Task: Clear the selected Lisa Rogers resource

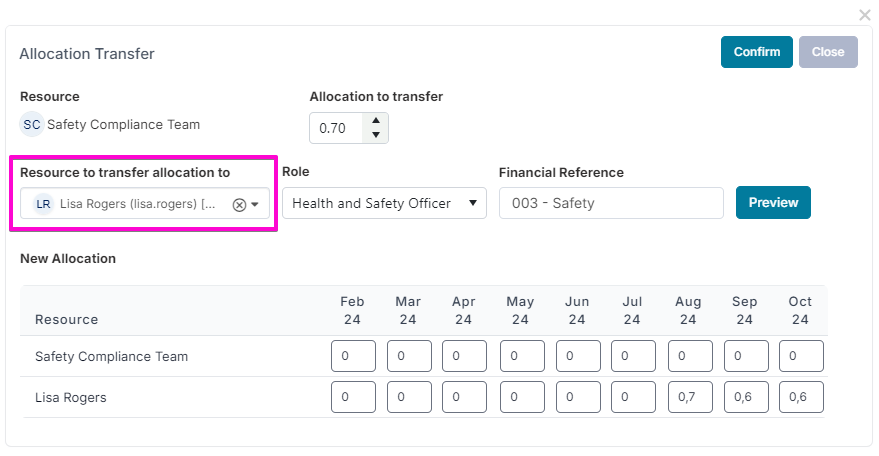Action: pos(239,205)
